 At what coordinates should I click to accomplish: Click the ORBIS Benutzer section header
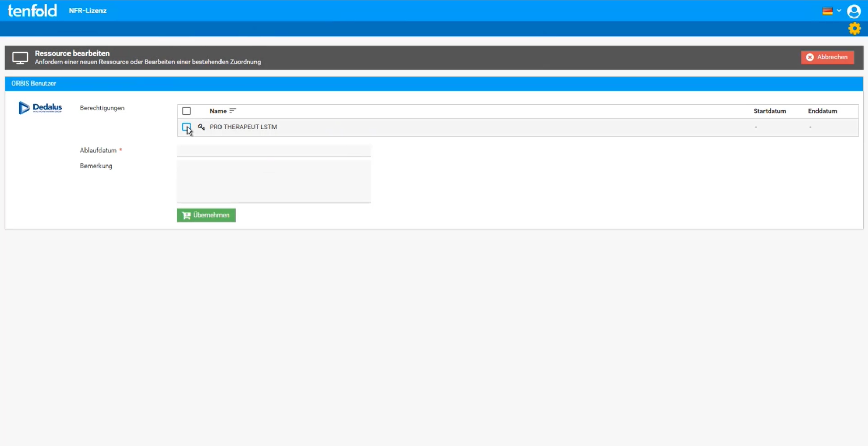434,84
